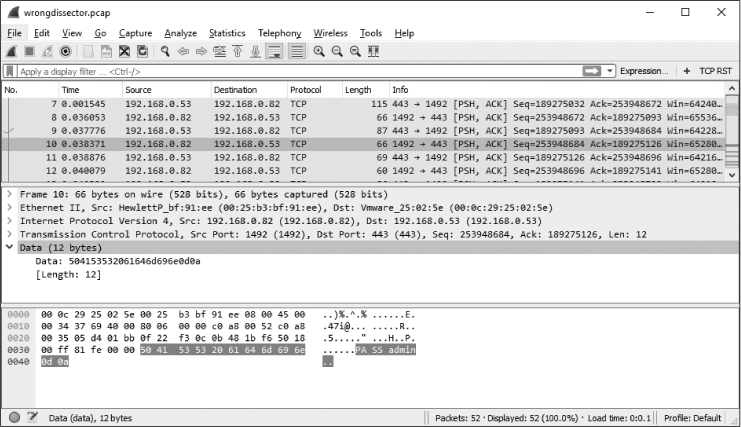The height and width of the screenshot is (427, 741).
Task: Toggle auto-scroll during live capture
Action: pyautogui.click(x=275, y=51)
